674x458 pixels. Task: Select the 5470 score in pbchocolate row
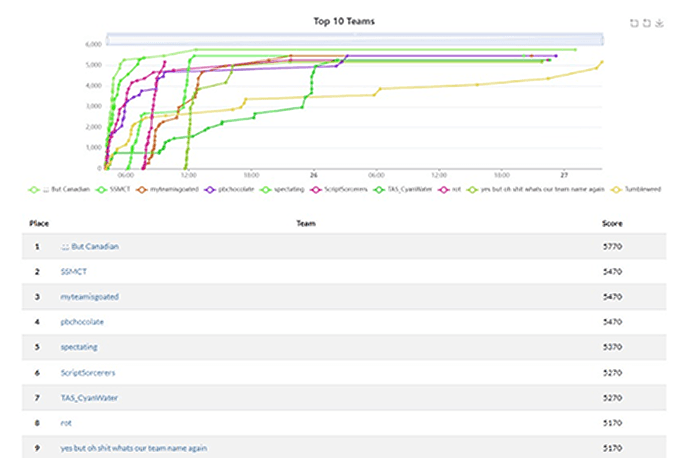612,322
